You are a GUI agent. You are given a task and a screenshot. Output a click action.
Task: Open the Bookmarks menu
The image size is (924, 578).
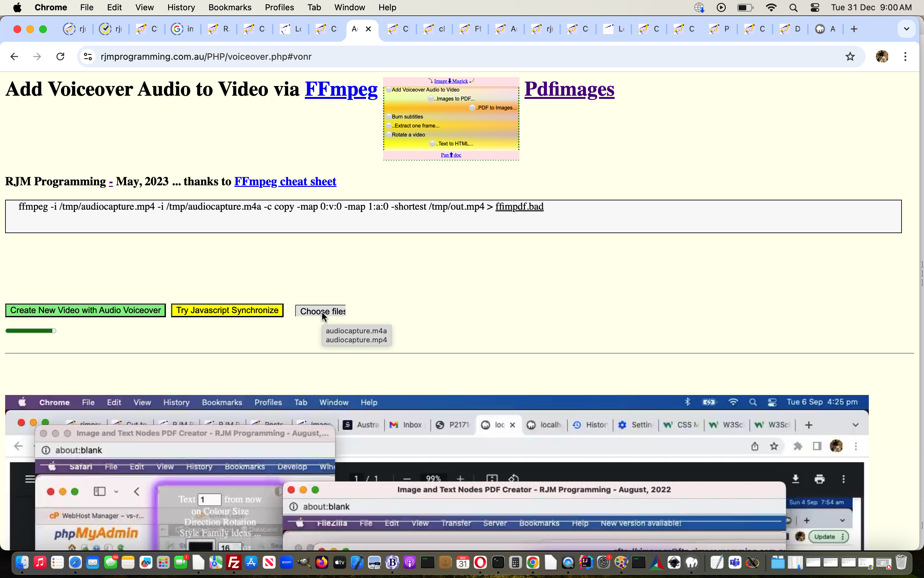coord(230,8)
